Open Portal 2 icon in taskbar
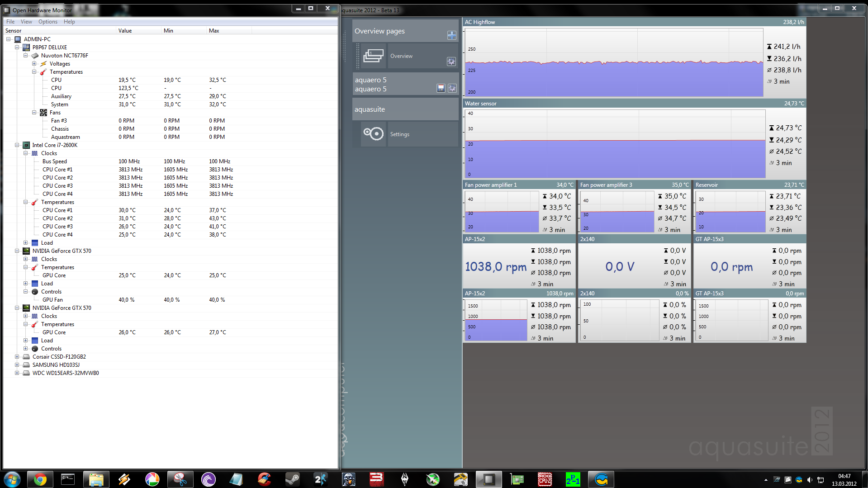This screenshot has height=488, width=868. pos(573,479)
